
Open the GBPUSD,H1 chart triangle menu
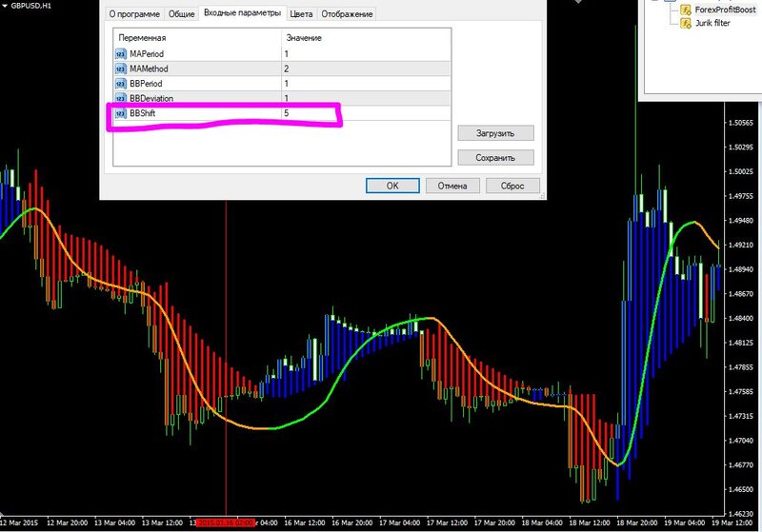pos(5,6)
